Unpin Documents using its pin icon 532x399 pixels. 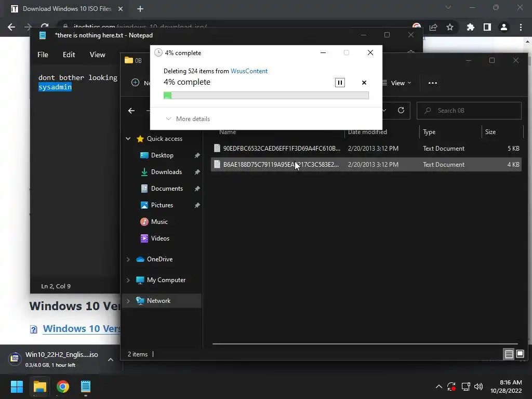(x=197, y=188)
